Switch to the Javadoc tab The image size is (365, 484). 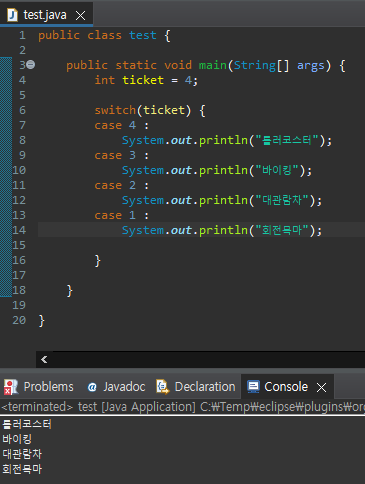click(x=116, y=387)
